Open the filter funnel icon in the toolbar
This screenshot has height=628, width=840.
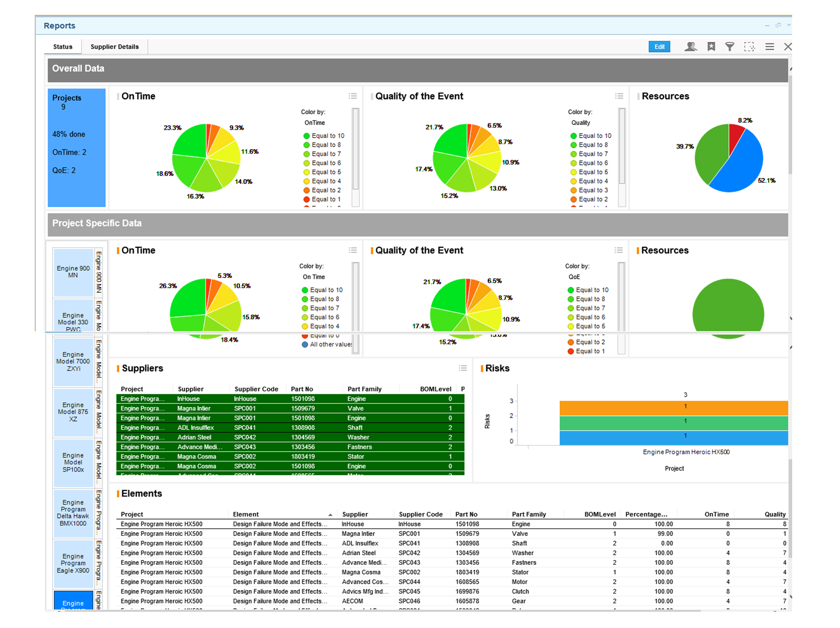730,46
